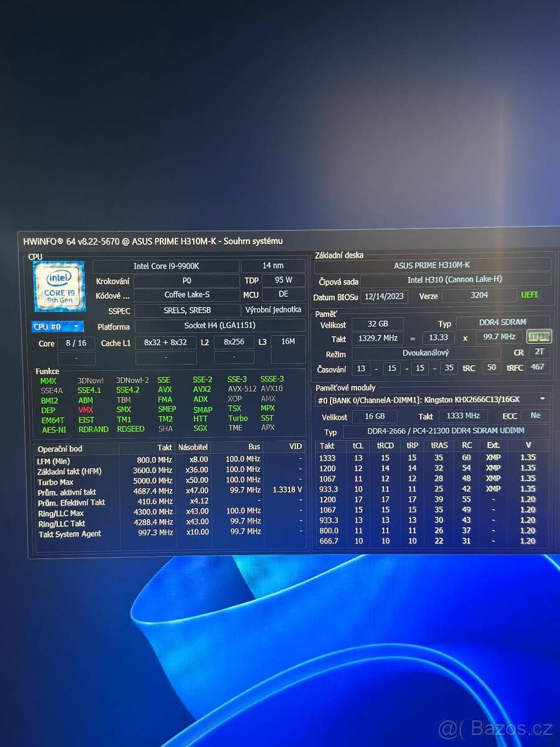Click the Socket H4 (LGA1151) platform field
Viewport: 560px width, 747px height.
point(220,326)
